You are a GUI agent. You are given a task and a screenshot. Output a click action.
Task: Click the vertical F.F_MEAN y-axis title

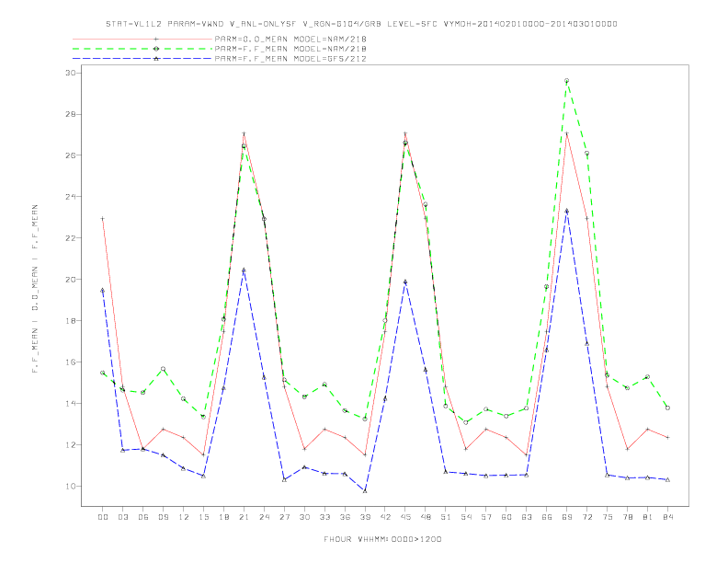tap(35, 289)
